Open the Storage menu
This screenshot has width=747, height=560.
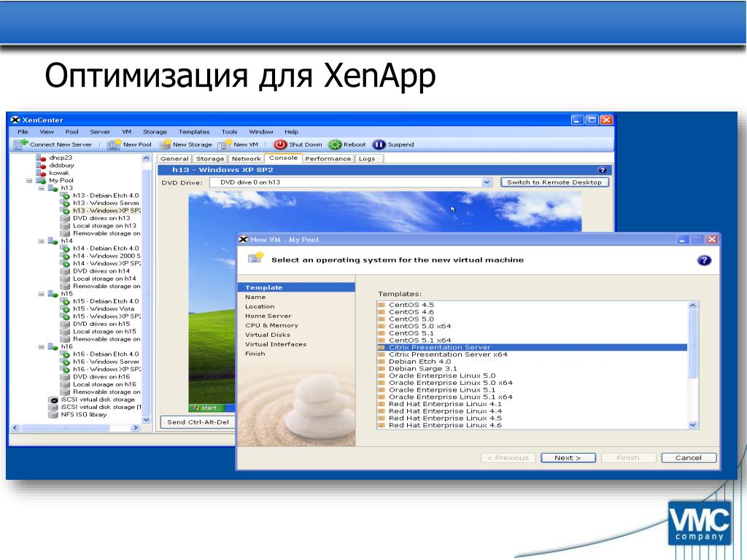tap(155, 132)
